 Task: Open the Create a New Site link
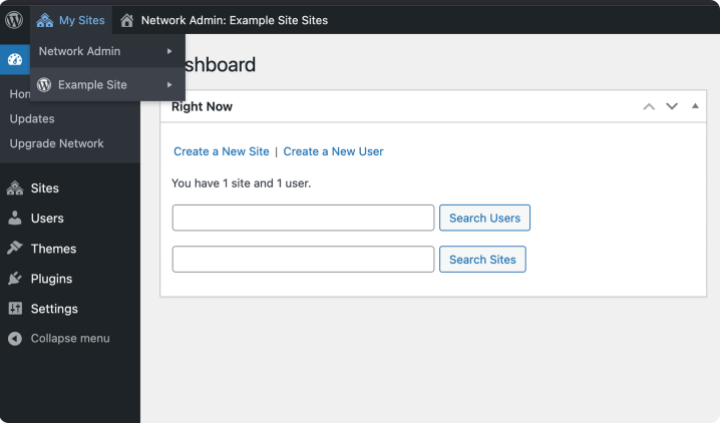221,152
